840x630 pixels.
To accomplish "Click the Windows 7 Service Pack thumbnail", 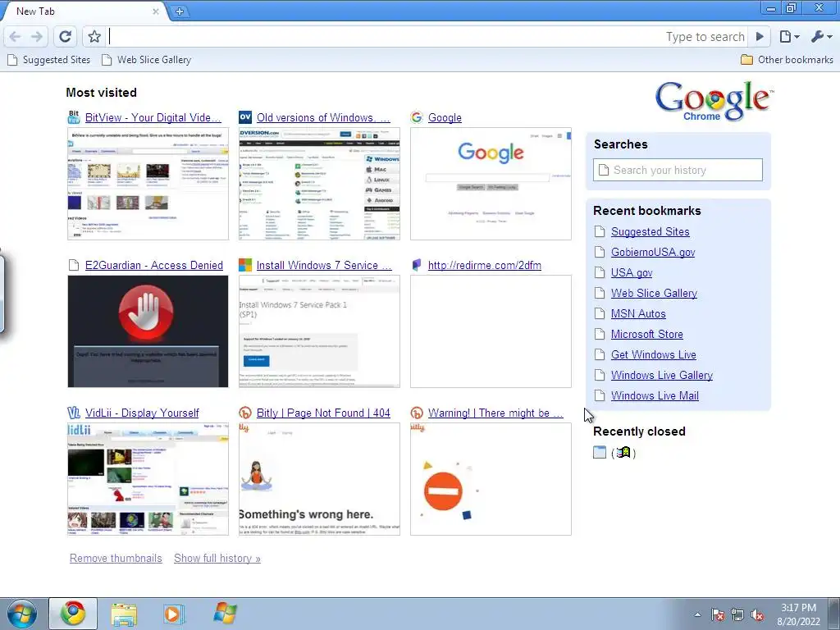I will pyautogui.click(x=319, y=331).
